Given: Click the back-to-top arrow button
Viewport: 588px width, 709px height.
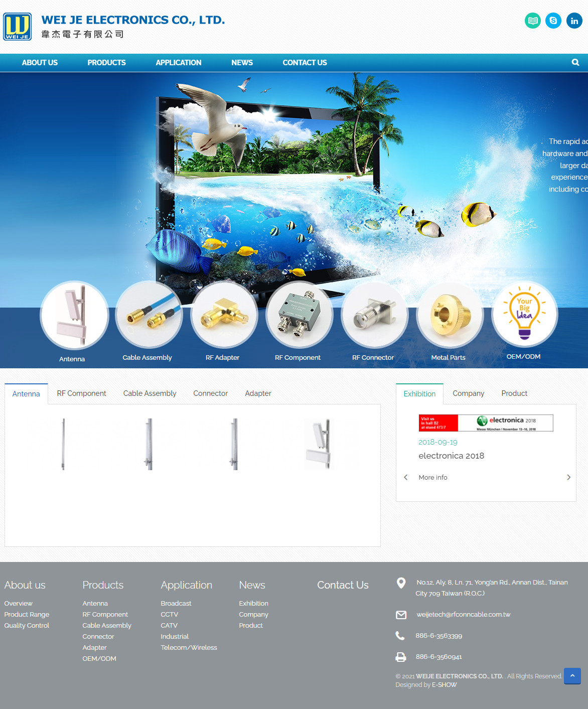Looking at the screenshot, I should pyautogui.click(x=572, y=676).
